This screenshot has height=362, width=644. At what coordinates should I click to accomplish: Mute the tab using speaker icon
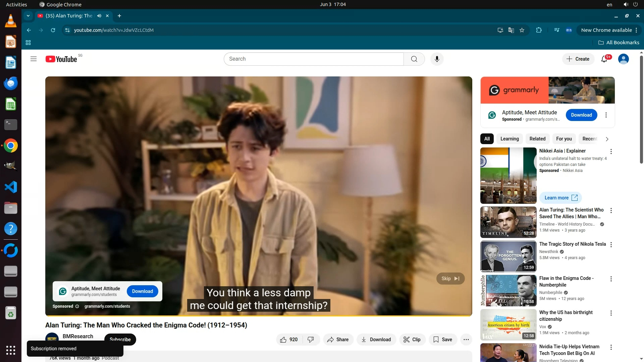click(99, 16)
